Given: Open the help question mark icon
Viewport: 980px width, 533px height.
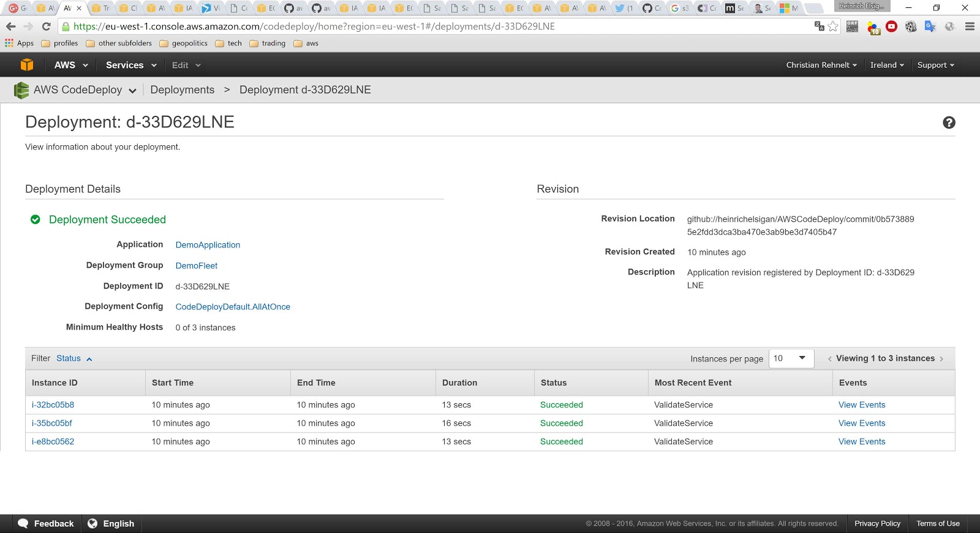Looking at the screenshot, I should point(949,123).
